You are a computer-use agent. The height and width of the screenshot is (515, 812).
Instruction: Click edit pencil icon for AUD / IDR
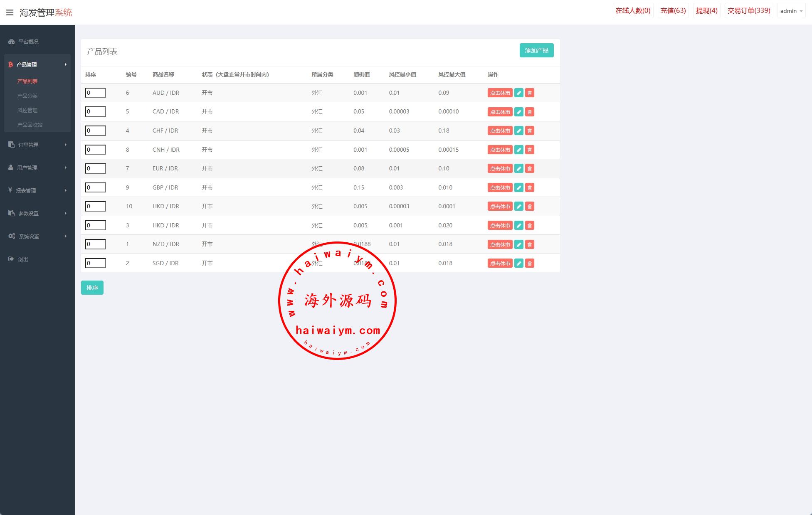(x=518, y=93)
